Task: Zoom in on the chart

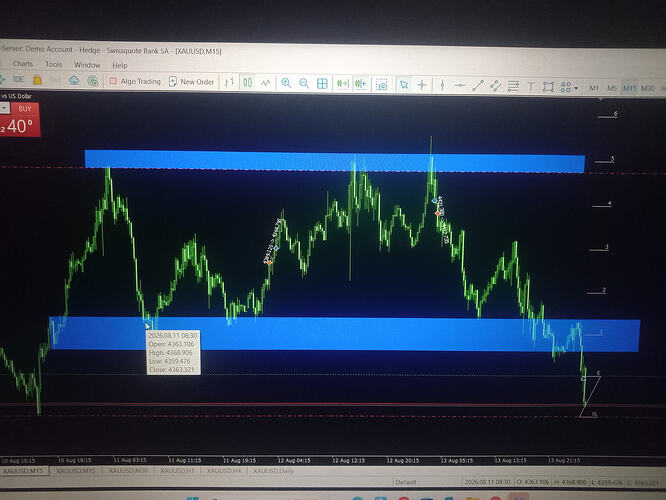Action: tap(286, 83)
